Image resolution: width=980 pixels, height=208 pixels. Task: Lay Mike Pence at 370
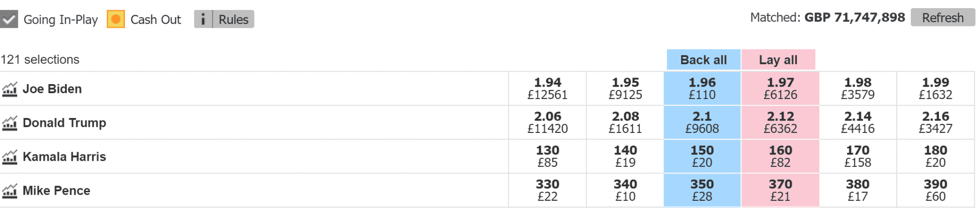[x=780, y=190]
